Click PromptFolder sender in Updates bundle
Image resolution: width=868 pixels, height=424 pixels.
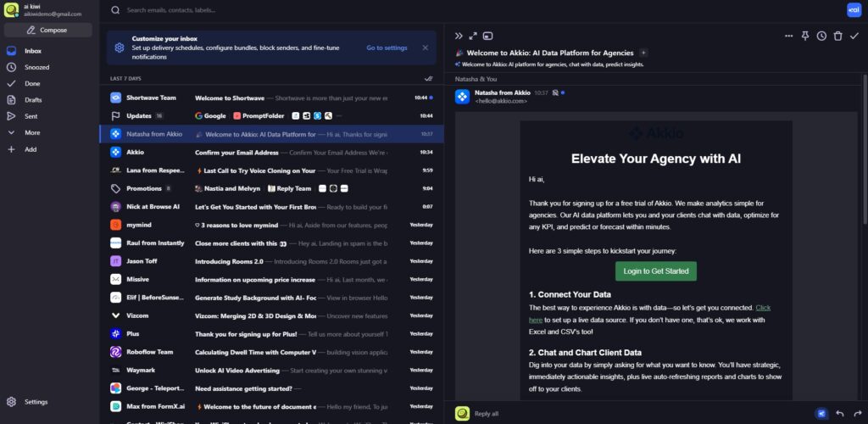(x=259, y=116)
